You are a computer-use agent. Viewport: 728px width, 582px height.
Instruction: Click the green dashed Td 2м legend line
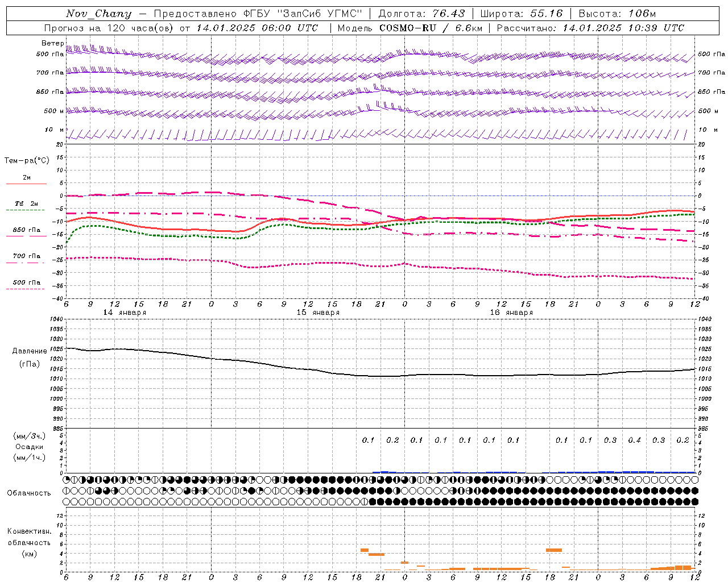25,210
